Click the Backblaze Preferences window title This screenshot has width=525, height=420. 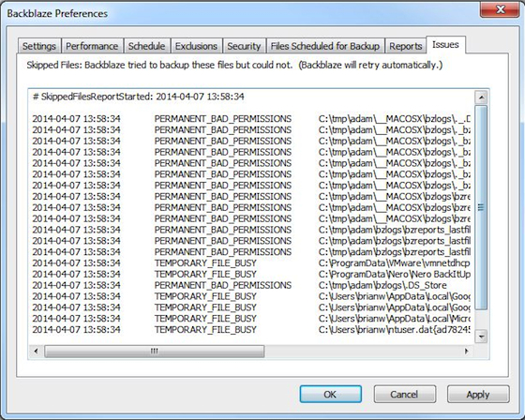click(57, 13)
